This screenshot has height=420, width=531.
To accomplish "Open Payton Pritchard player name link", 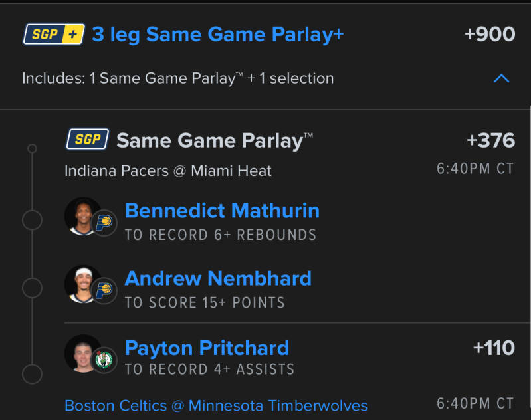I will 207,348.
